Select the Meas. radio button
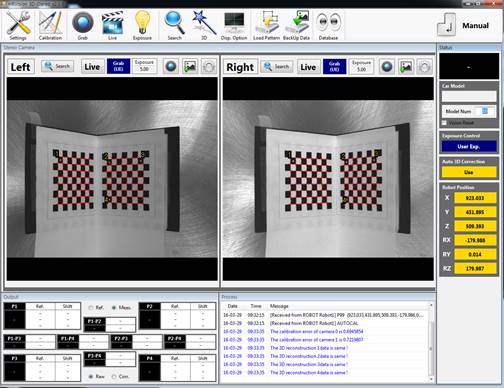This screenshot has height=388, width=504. pyautogui.click(x=114, y=308)
